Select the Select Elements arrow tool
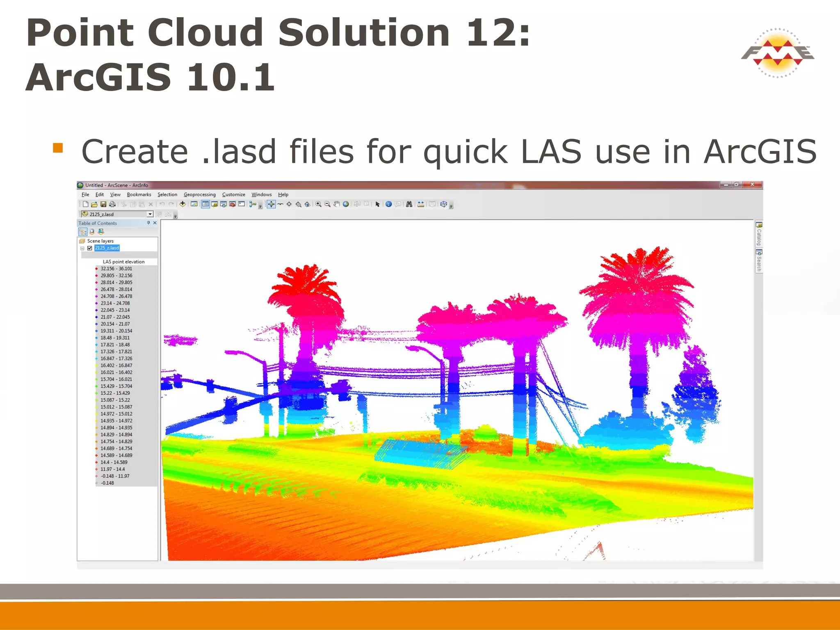Image resolution: width=840 pixels, height=630 pixels. pyautogui.click(x=377, y=204)
